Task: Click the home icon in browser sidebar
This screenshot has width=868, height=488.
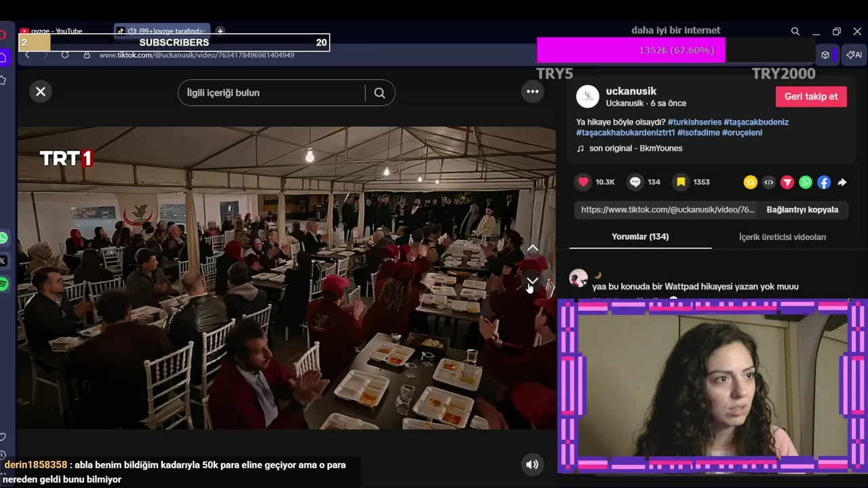Action: 3,58
